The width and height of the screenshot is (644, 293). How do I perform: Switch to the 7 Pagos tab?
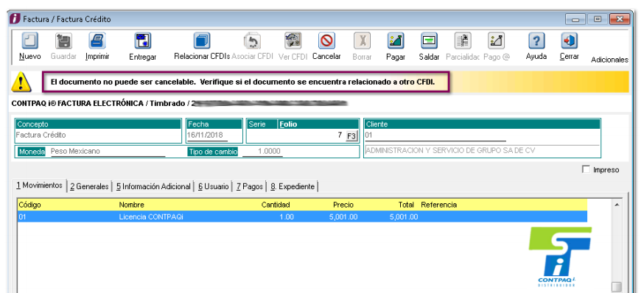pos(250,187)
